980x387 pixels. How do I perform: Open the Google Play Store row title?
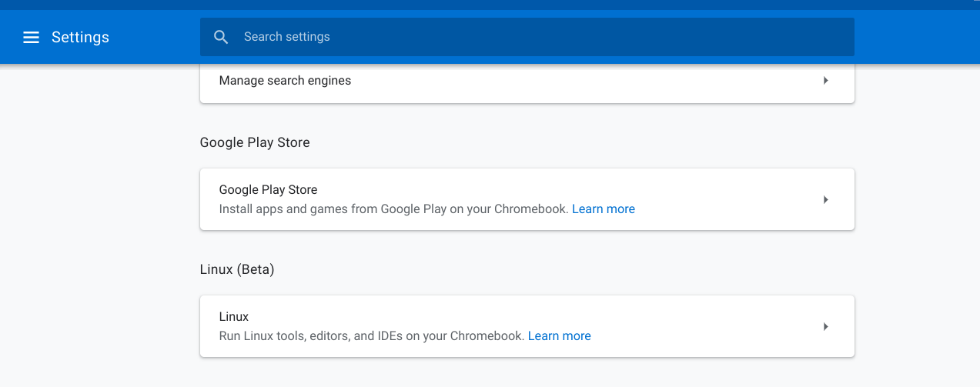tap(268, 189)
